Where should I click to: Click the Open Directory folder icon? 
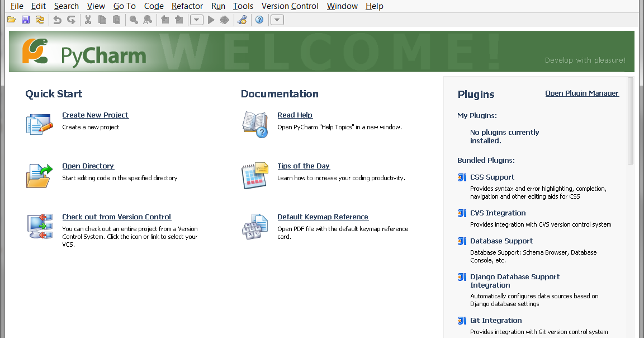point(40,176)
